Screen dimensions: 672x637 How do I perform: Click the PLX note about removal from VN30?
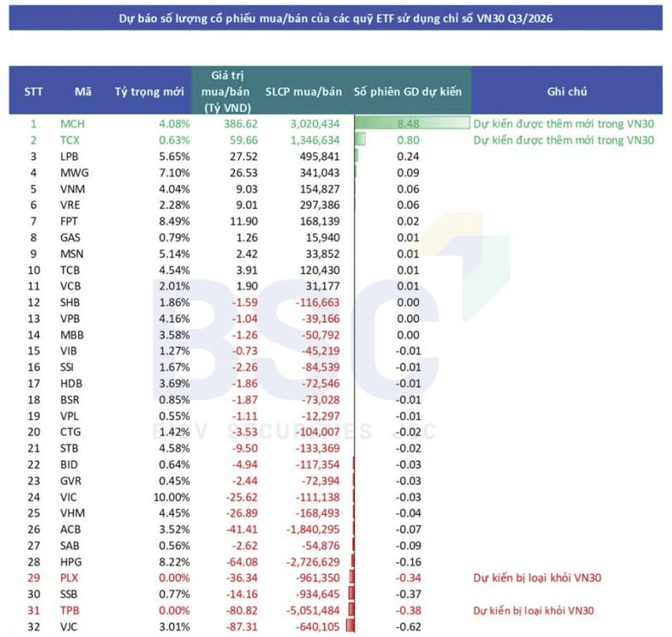[537, 578]
